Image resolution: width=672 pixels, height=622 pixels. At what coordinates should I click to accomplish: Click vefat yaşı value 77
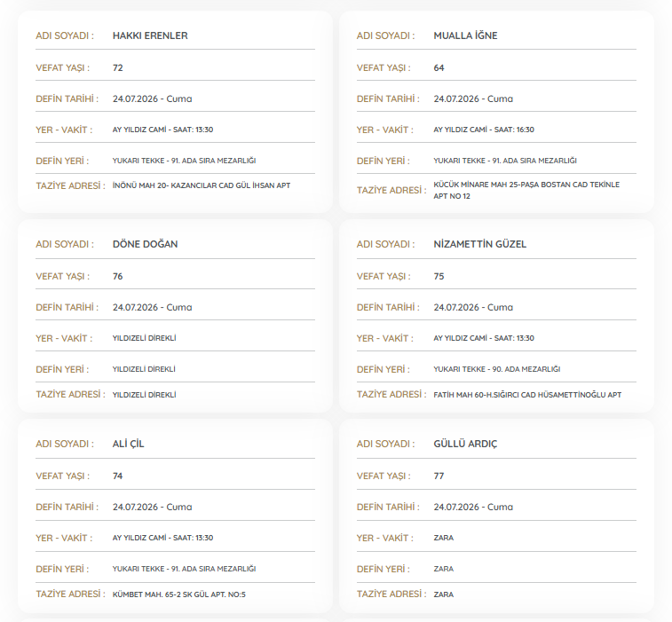pos(439,476)
